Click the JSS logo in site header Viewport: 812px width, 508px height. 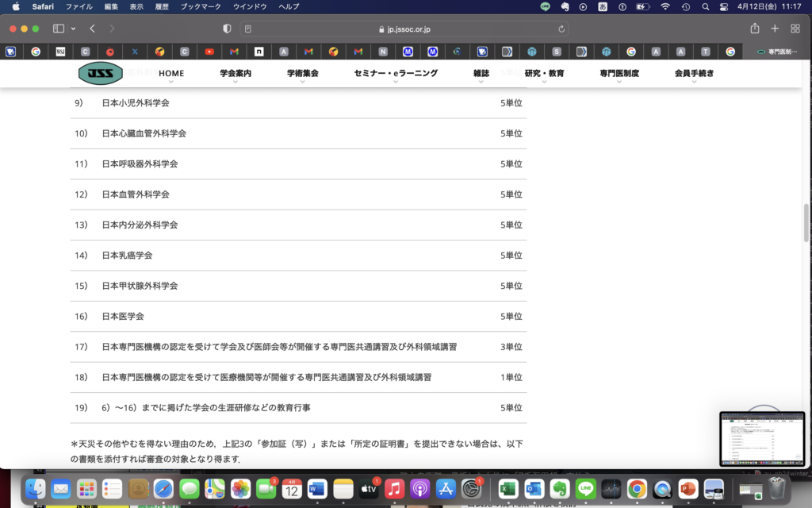point(100,74)
